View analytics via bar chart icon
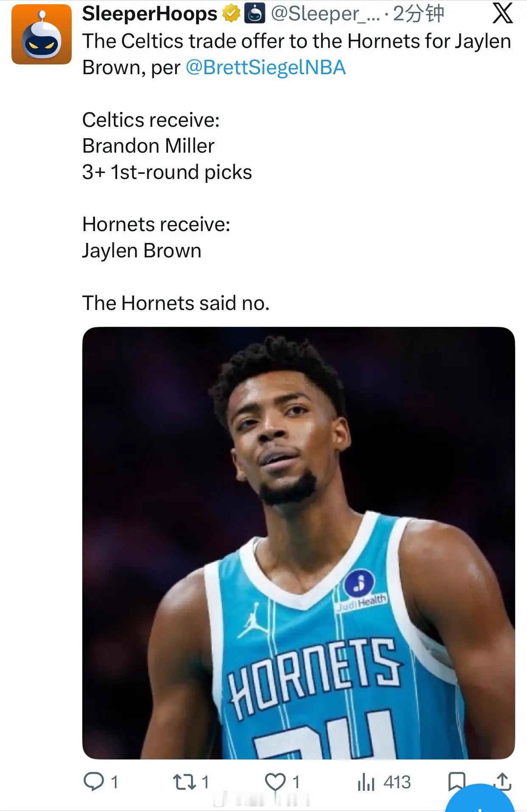The height and width of the screenshot is (812, 527). [366, 782]
